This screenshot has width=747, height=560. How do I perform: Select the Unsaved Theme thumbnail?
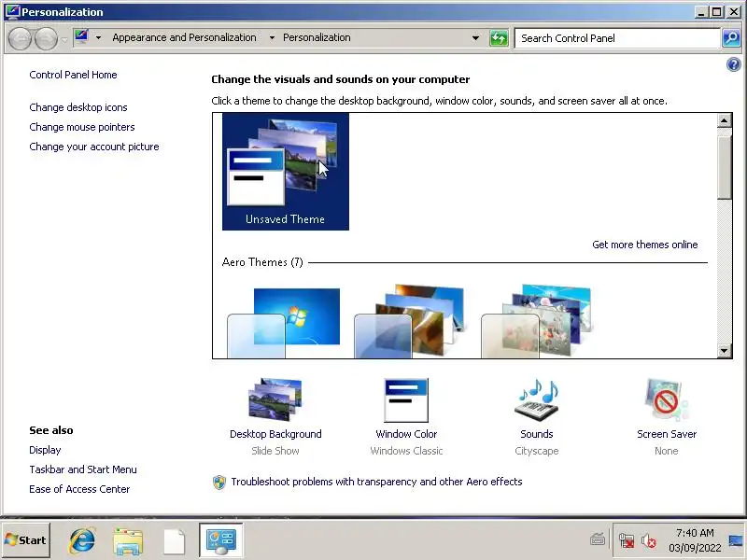pos(286,172)
